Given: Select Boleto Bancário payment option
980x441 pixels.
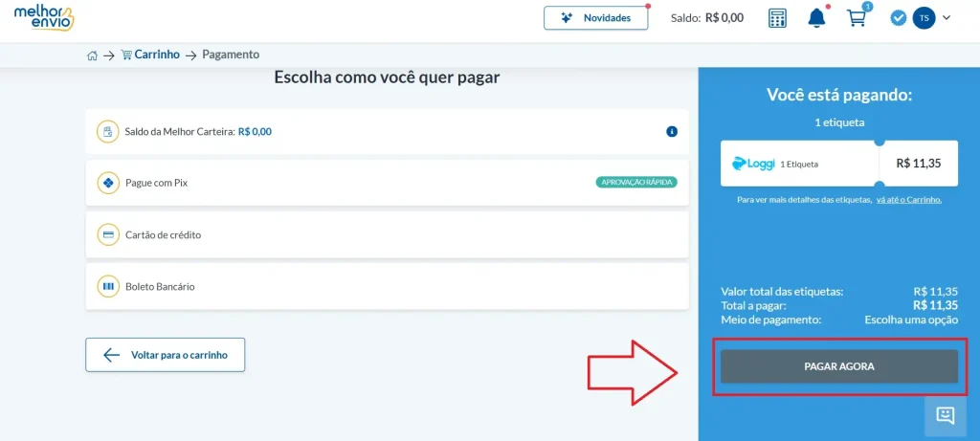Looking at the screenshot, I should 387,287.
